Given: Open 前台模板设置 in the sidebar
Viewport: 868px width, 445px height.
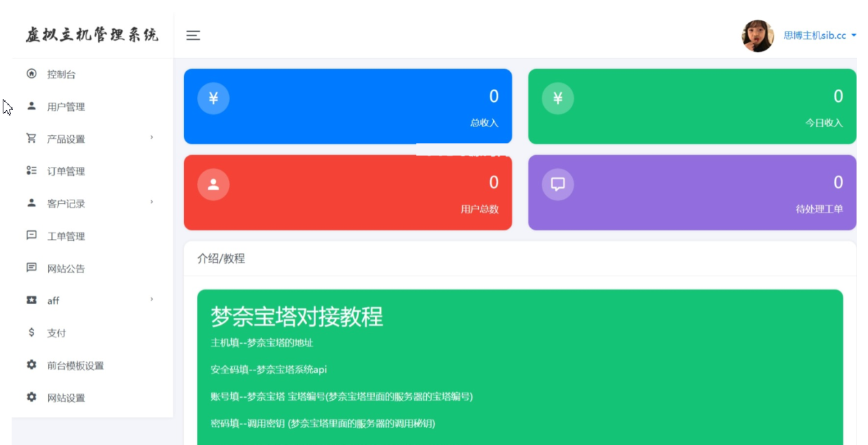Looking at the screenshot, I should tap(75, 366).
